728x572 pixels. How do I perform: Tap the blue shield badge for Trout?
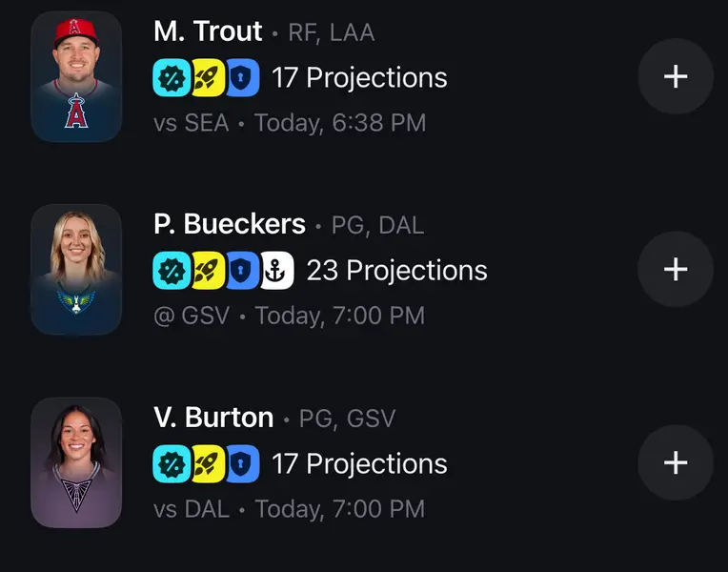click(x=241, y=77)
